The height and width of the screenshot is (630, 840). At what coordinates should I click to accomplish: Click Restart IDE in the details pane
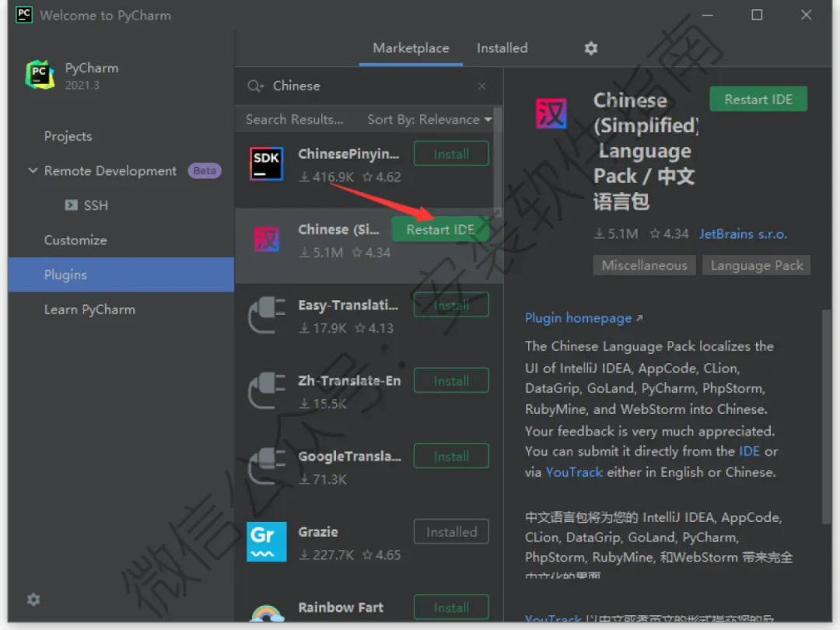pyautogui.click(x=758, y=99)
